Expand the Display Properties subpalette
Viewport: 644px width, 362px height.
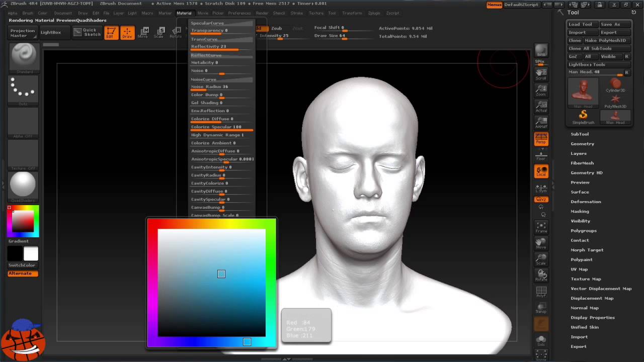pyautogui.click(x=593, y=318)
